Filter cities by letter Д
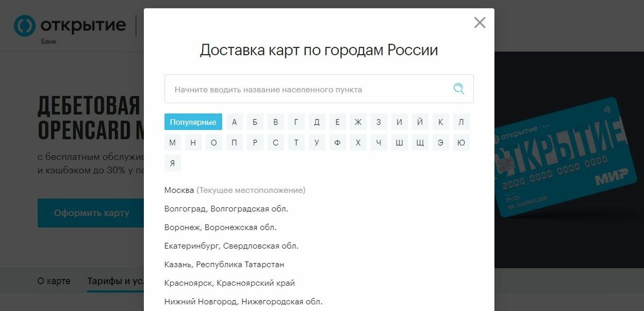Viewport: 644px width, 311px height. point(317,122)
